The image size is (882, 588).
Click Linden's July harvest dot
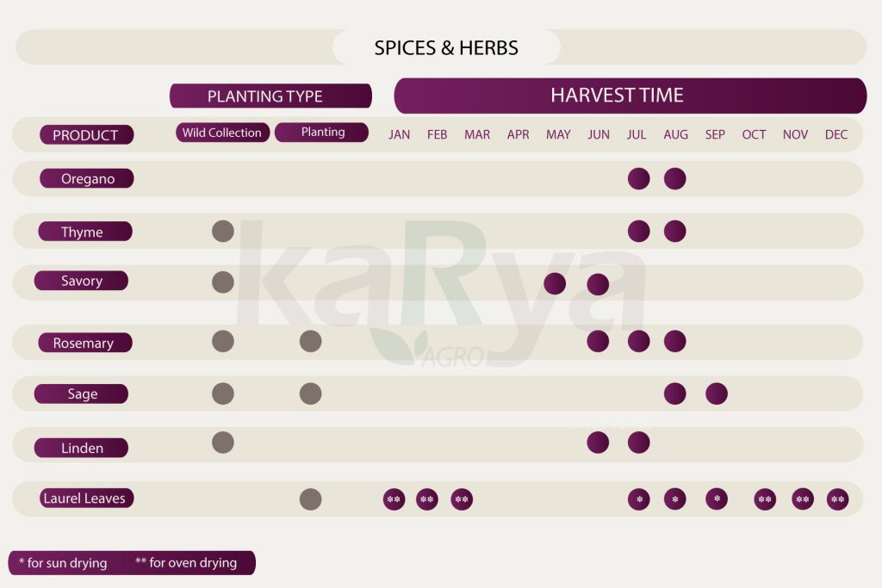tap(638, 443)
